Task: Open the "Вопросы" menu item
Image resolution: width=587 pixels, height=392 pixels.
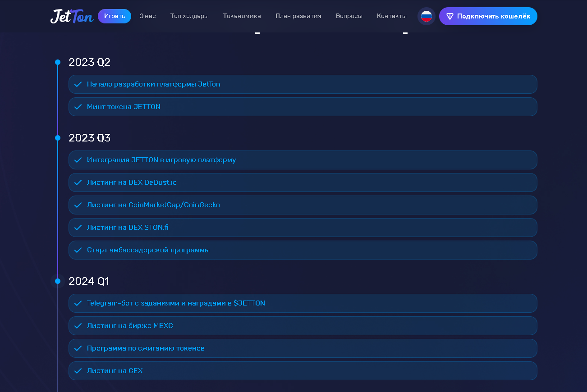Action: click(349, 16)
